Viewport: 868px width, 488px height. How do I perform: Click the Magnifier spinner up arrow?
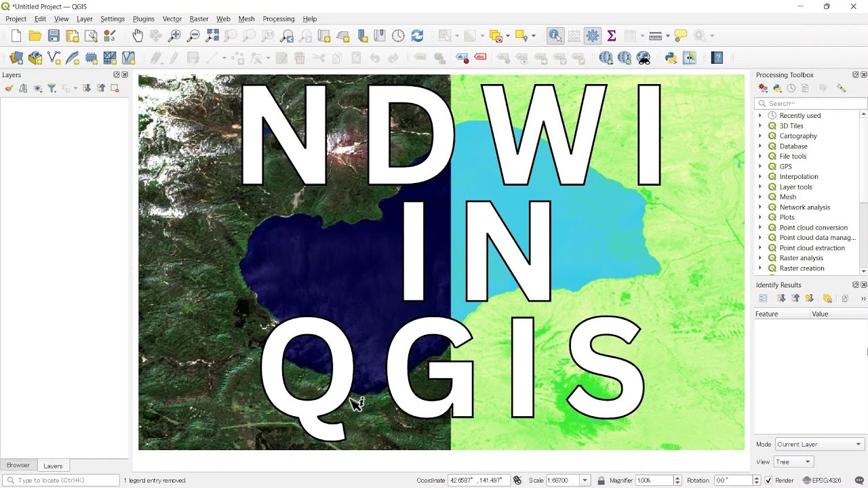(678, 478)
